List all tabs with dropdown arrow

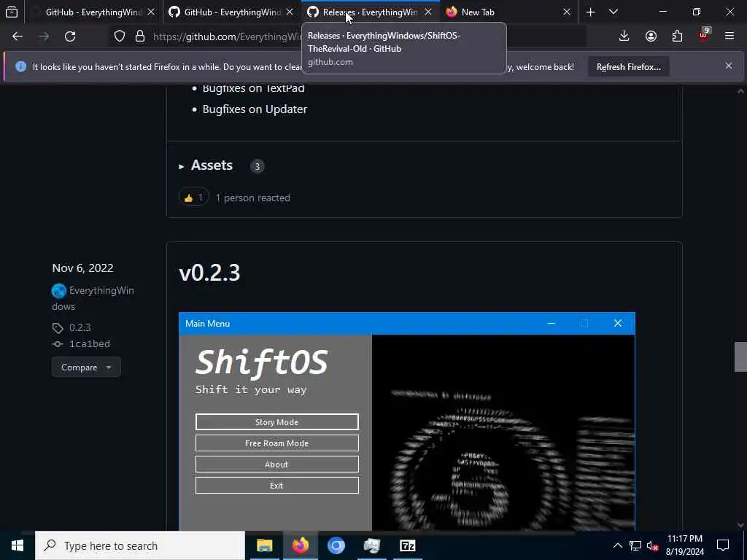(614, 12)
